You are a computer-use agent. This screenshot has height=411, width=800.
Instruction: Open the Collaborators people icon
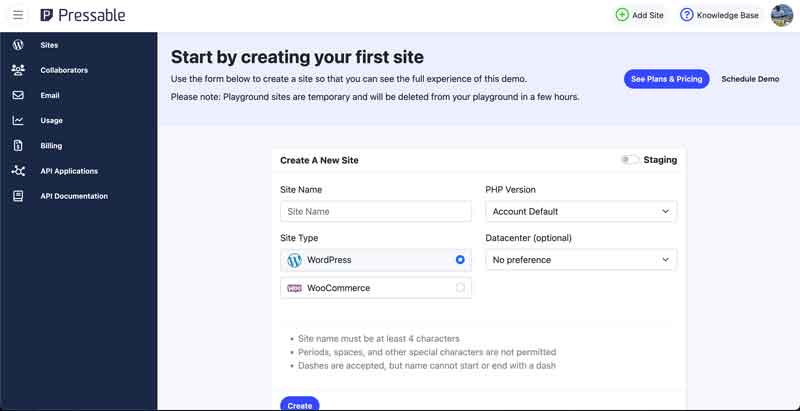18,70
